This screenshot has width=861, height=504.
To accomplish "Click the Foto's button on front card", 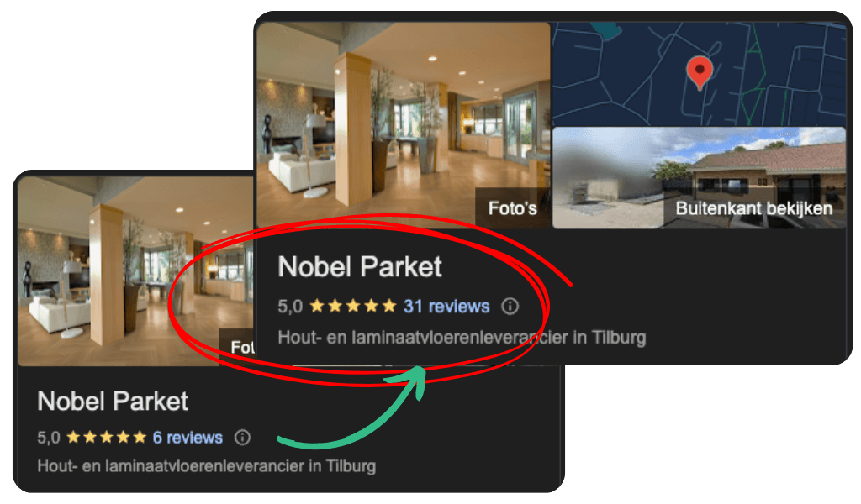I will point(512,208).
